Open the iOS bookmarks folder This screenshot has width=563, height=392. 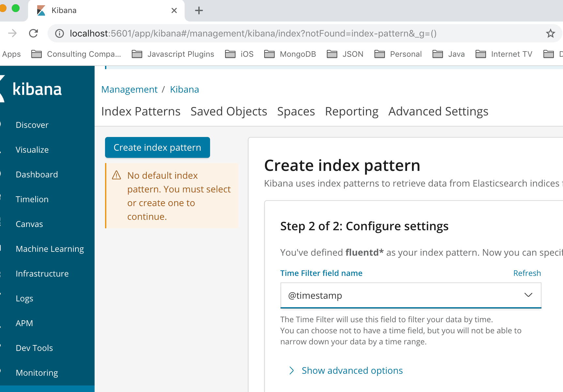click(x=239, y=54)
